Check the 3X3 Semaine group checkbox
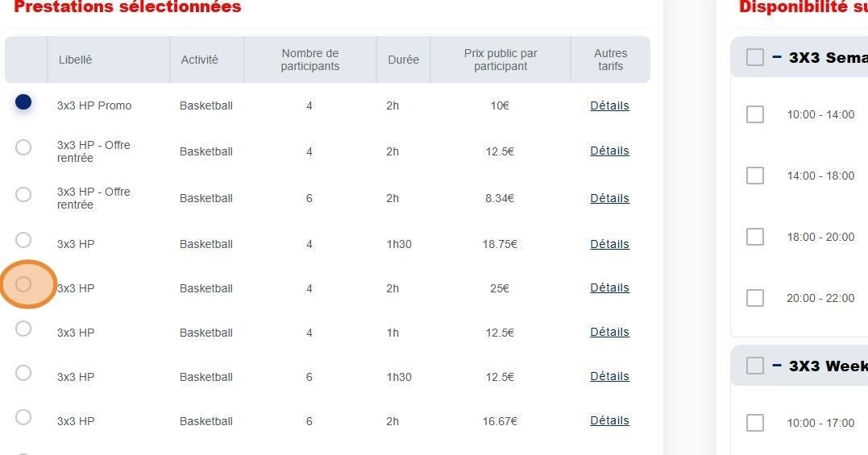Screen dimensions: 868x455 coord(755,57)
